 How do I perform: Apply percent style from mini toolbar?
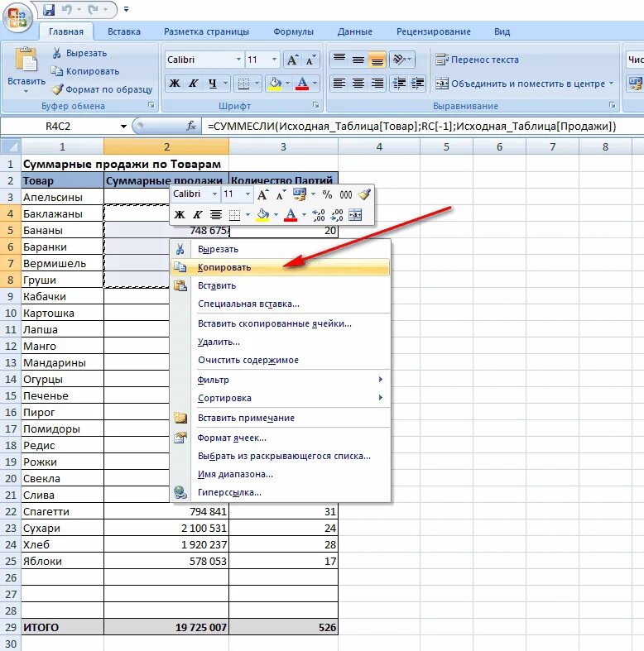[x=328, y=194]
